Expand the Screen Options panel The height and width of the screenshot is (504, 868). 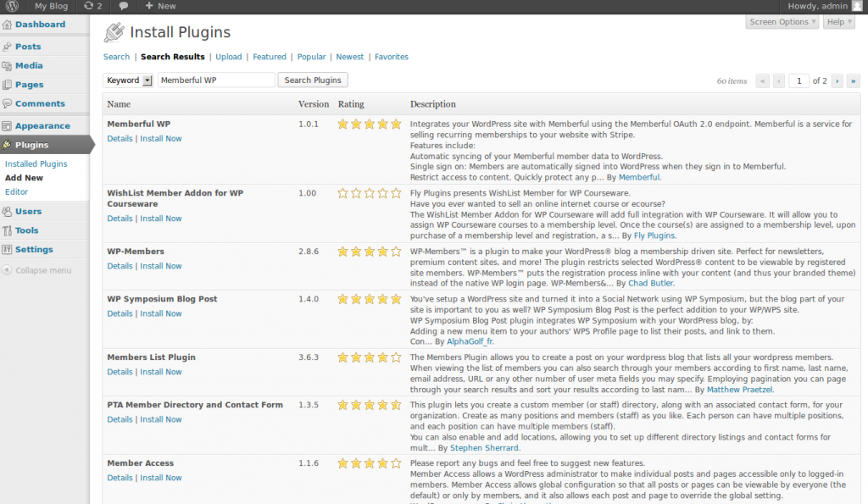click(x=782, y=22)
